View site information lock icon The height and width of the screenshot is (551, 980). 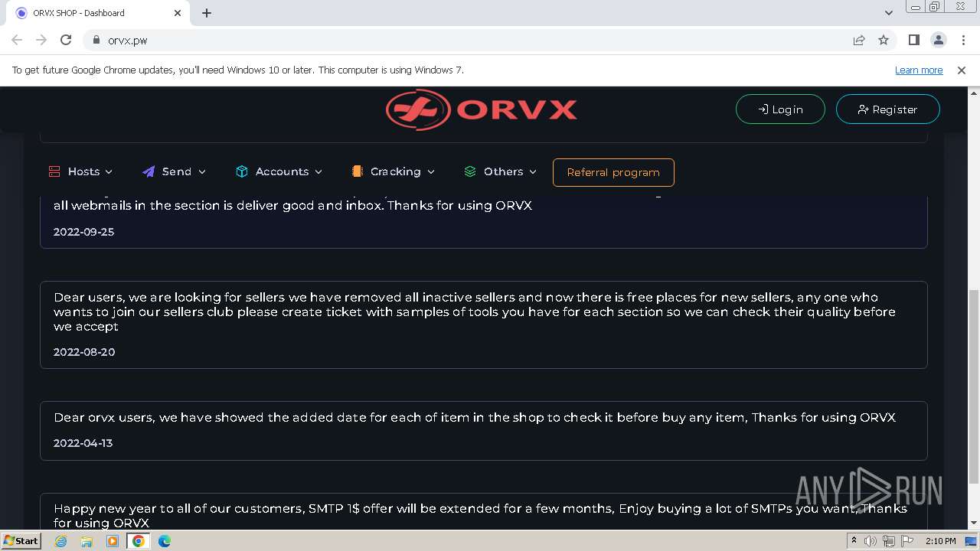click(x=96, y=40)
